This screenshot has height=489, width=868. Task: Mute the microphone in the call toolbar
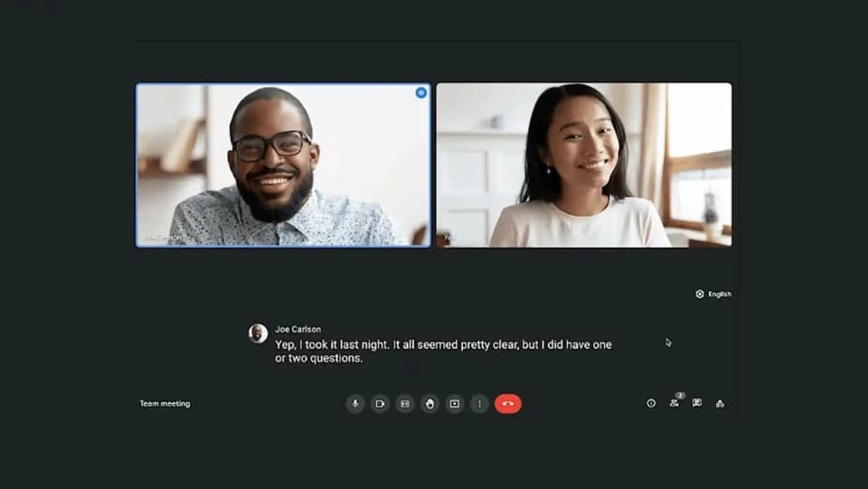coord(355,404)
